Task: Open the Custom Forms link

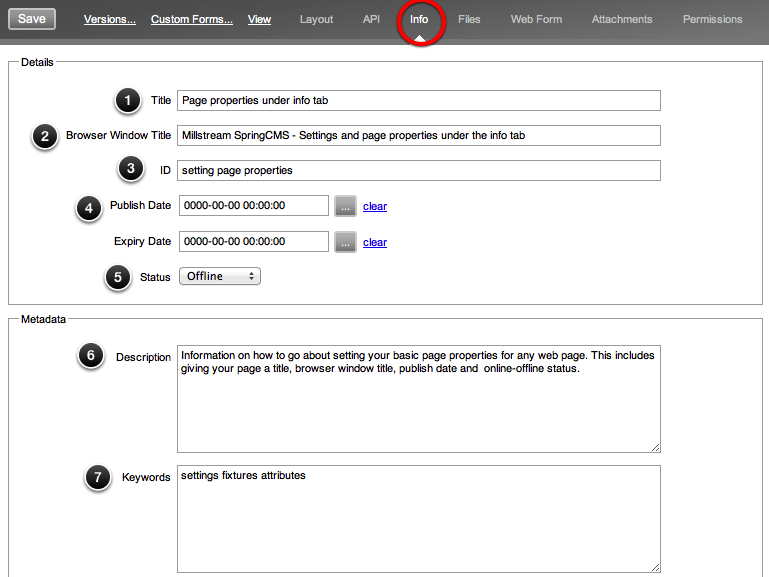Action: point(192,19)
